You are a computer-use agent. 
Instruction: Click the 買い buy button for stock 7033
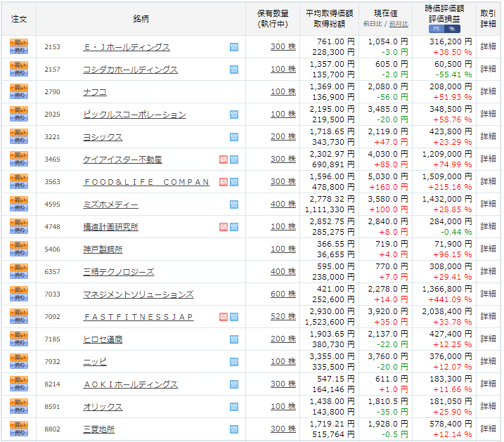(19, 290)
